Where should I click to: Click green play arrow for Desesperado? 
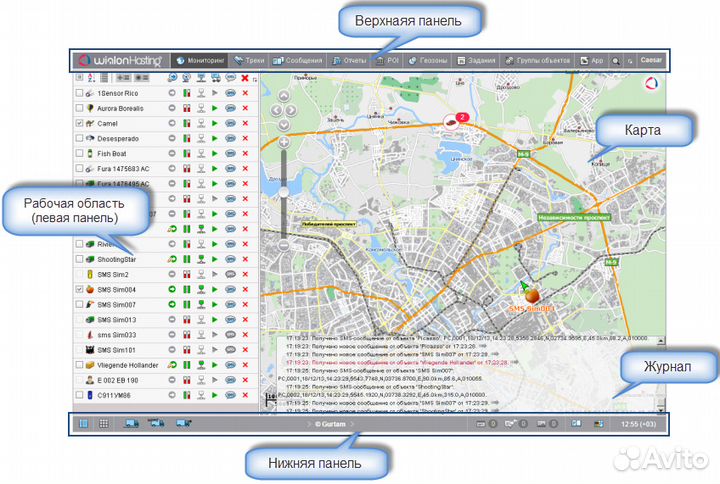point(212,139)
